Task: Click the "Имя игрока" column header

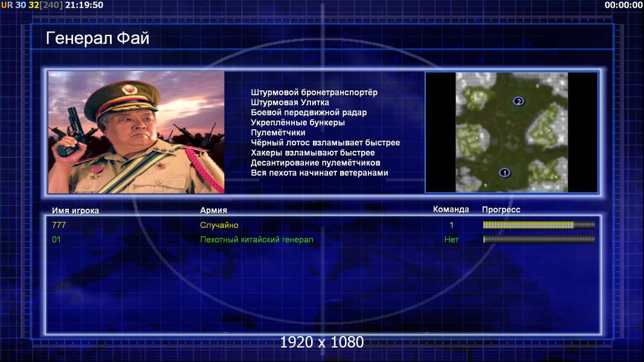Action: tap(75, 211)
